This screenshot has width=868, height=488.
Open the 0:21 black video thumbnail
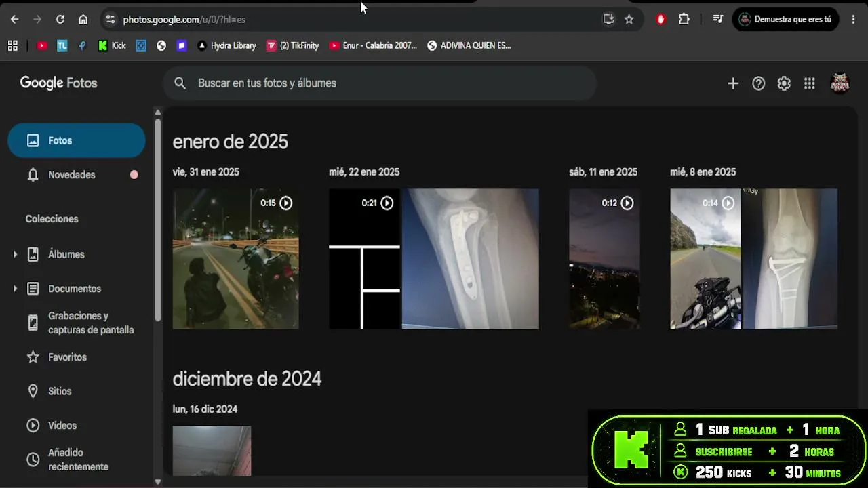pyautogui.click(x=364, y=259)
